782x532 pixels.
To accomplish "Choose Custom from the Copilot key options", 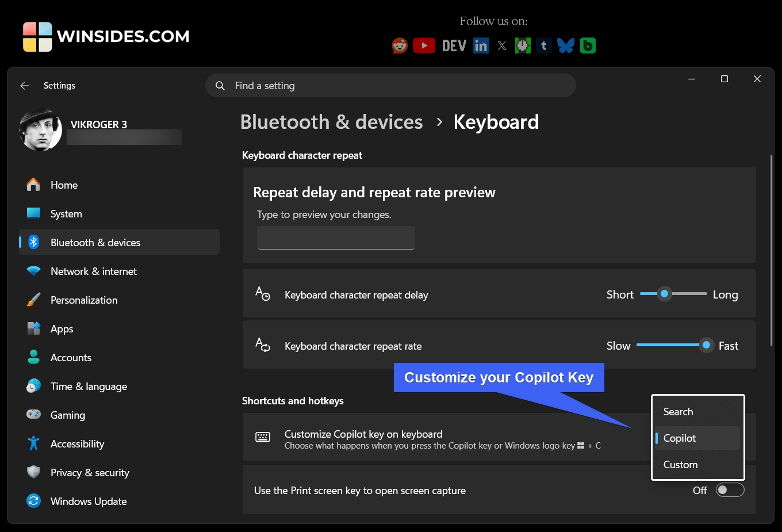I will point(680,465).
